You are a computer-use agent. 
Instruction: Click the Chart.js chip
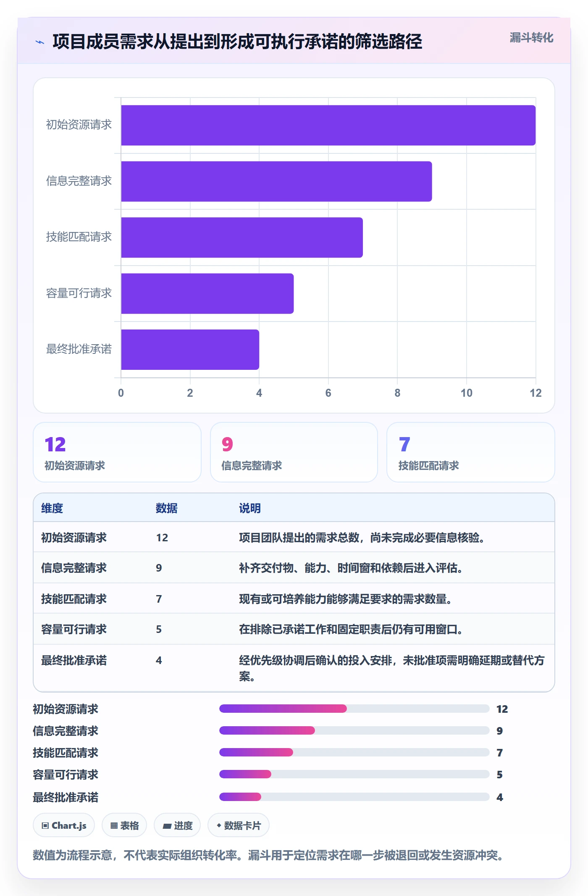pyautogui.click(x=64, y=825)
